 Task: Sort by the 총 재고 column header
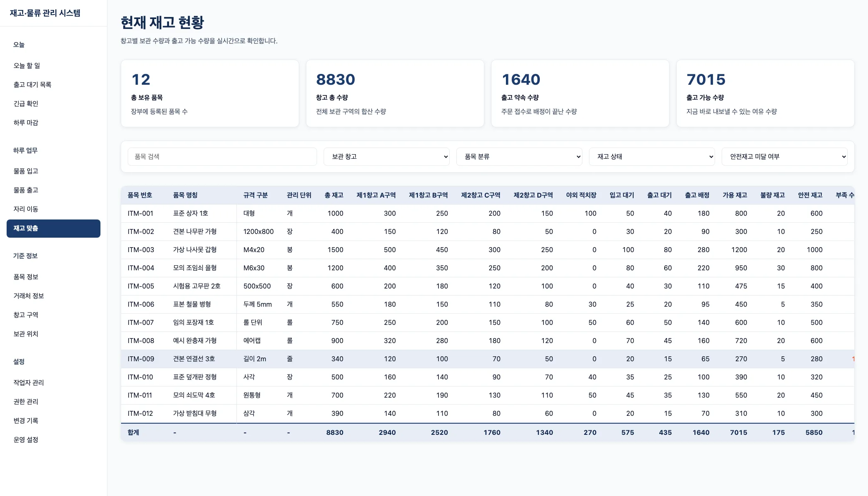(334, 195)
